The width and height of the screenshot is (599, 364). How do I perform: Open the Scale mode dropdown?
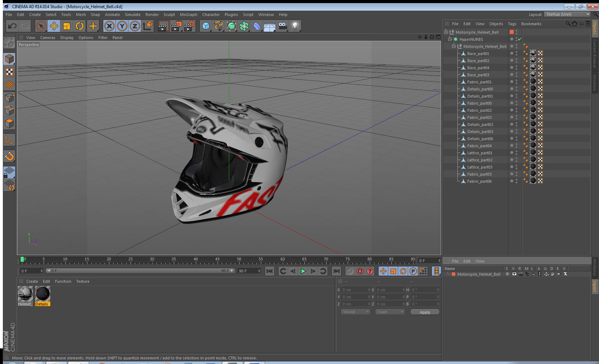point(390,312)
